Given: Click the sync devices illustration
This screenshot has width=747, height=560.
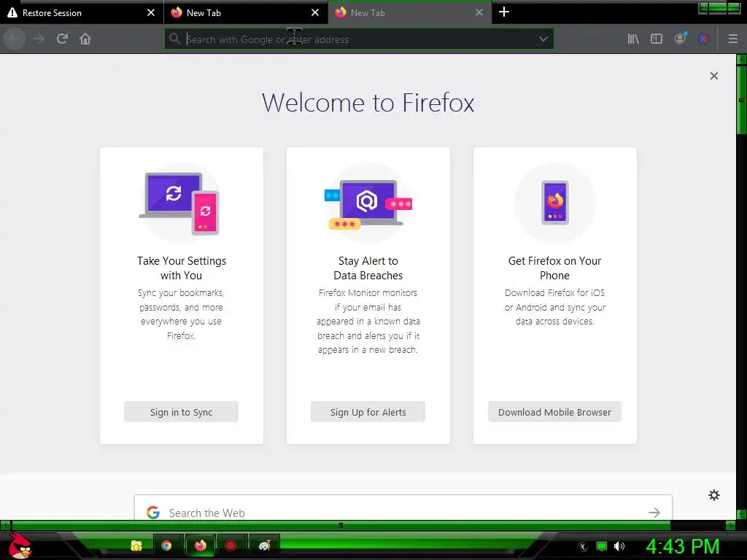Looking at the screenshot, I should (x=181, y=203).
